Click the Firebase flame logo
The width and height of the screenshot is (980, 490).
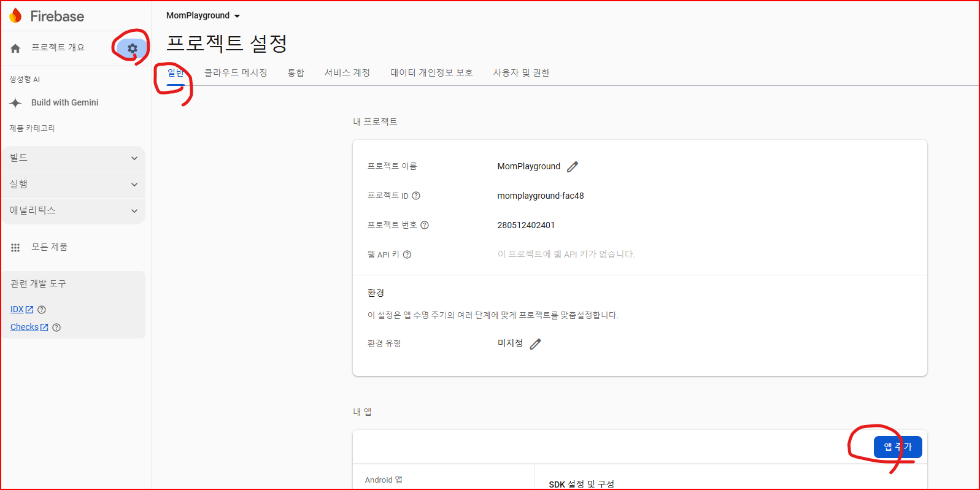16,16
